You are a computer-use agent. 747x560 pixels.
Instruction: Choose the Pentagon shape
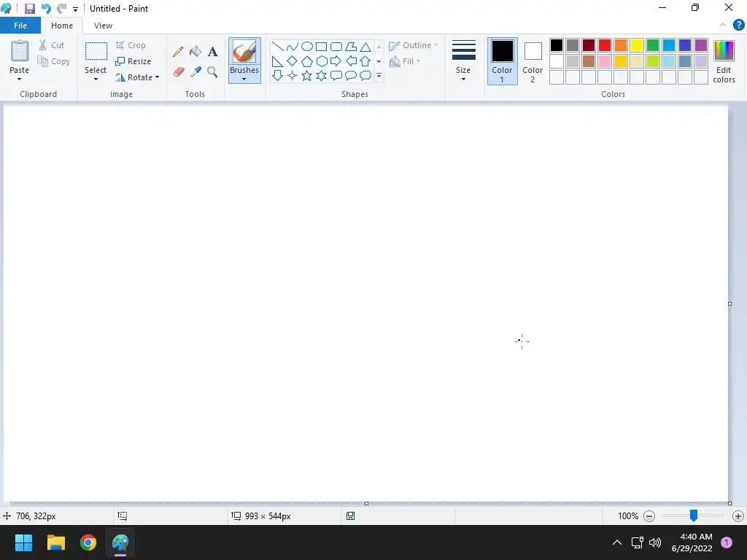pos(307,61)
